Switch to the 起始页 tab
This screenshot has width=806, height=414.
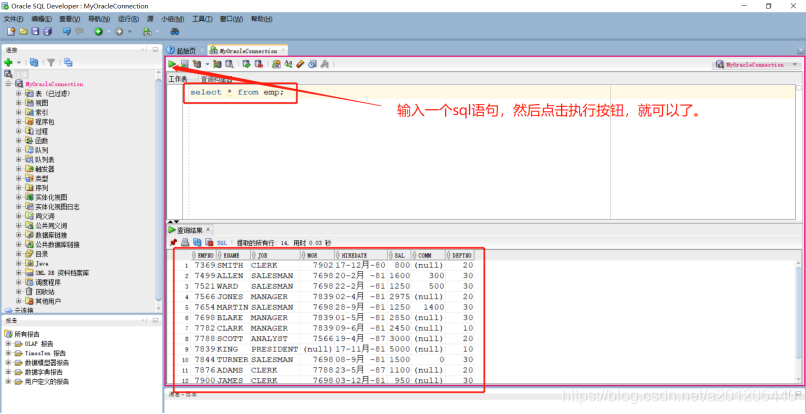pos(186,50)
